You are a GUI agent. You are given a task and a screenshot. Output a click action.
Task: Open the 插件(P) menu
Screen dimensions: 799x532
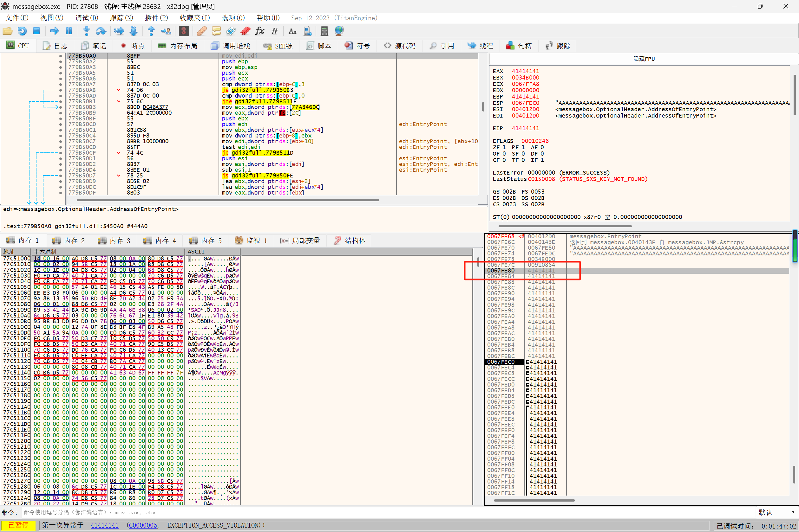156,18
